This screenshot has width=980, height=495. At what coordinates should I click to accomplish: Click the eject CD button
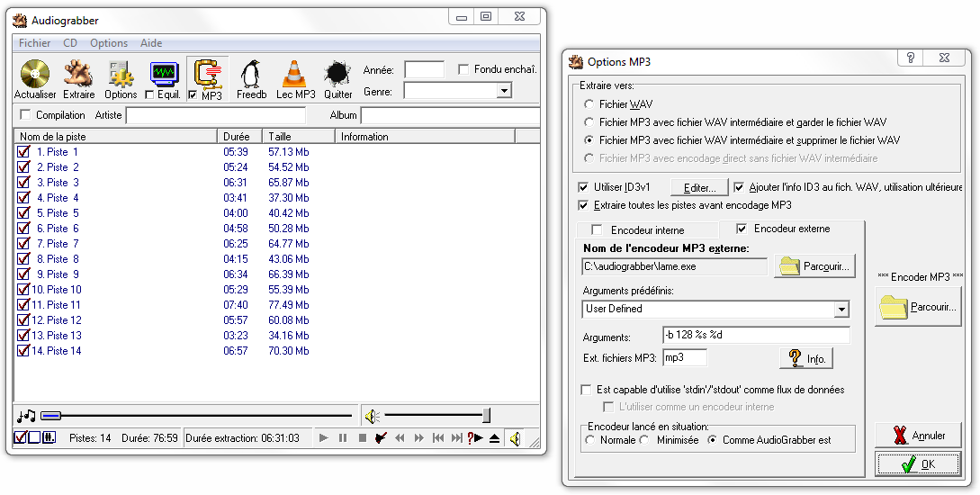click(494, 438)
